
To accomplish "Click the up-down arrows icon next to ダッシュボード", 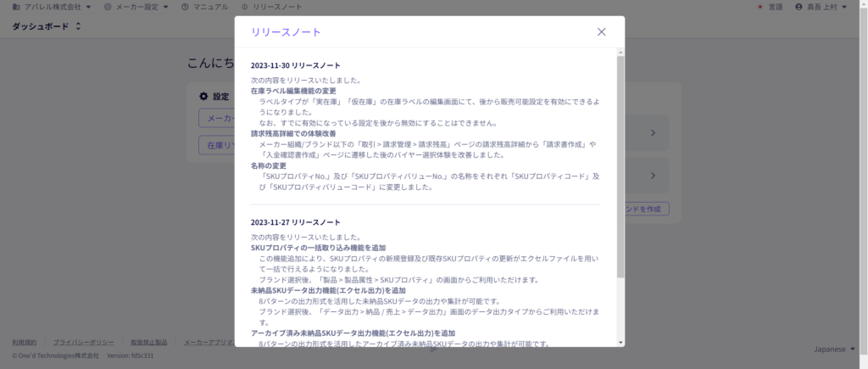I will 78,26.
